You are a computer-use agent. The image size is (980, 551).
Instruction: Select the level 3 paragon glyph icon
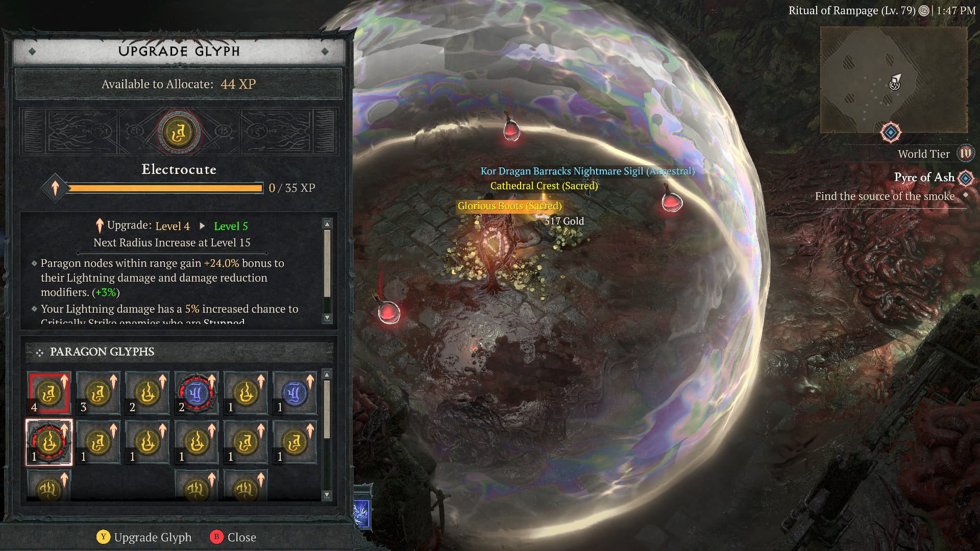[x=99, y=391]
